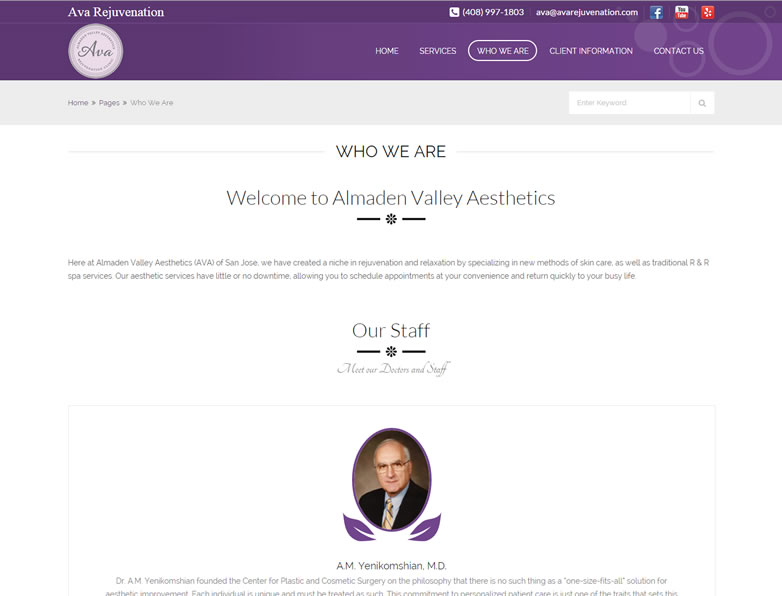Click the magnifier search icon
This screenshot has height=596, width=782.
(x=702, y=103)
